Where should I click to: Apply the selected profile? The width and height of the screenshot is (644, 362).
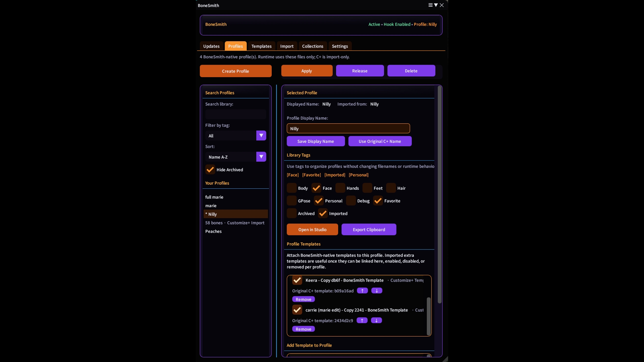307,71
